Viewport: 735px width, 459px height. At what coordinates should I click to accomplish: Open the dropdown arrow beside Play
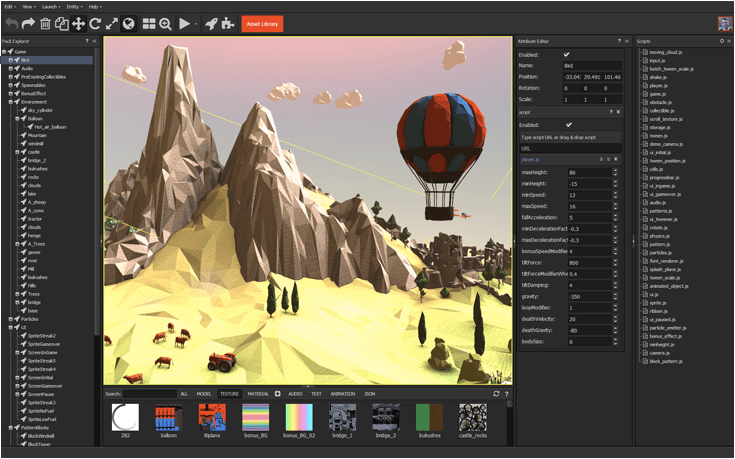coord(195,24)
